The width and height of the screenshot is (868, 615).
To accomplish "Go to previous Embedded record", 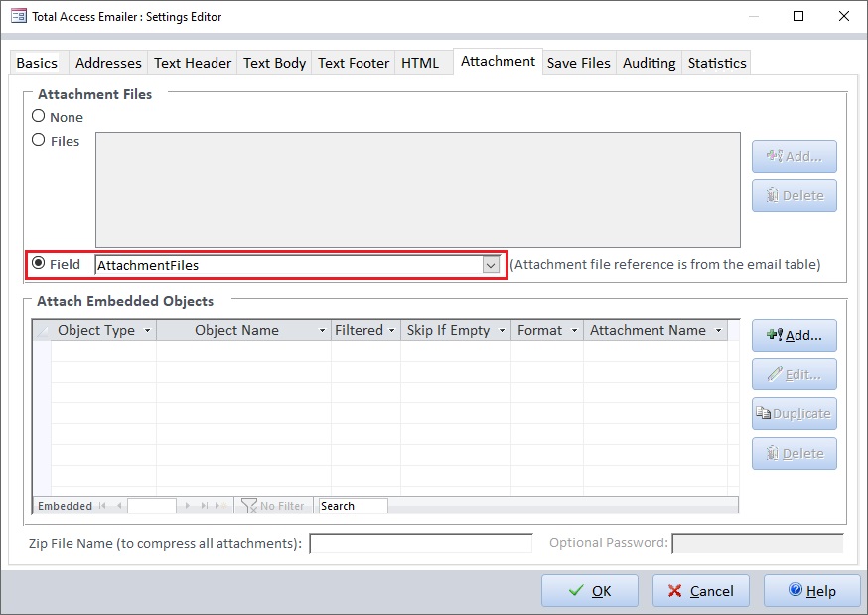I will click(119, 506).
